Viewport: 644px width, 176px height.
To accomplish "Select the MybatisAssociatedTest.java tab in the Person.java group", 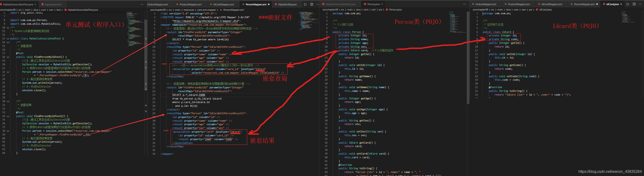I will click(340, 4).
